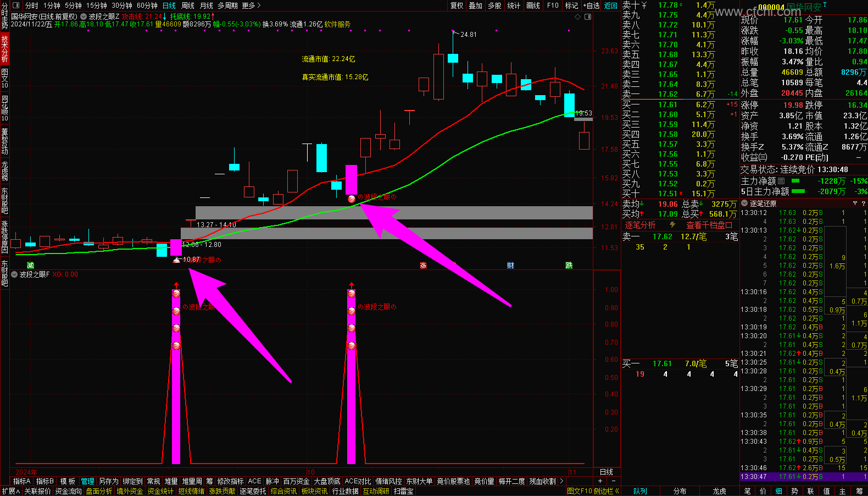Select the 月线 monthly period
Image resolution: width=868 pixels, height=496 pixels.
pos(207,5)
